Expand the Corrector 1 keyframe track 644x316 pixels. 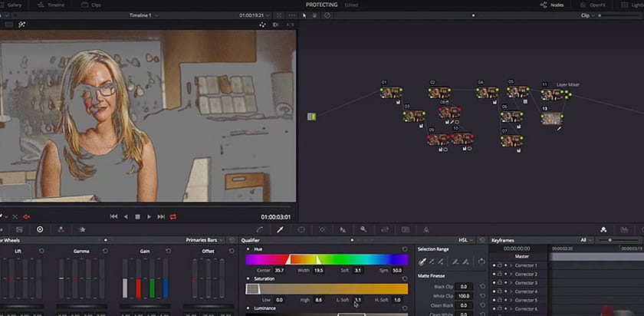511,265
